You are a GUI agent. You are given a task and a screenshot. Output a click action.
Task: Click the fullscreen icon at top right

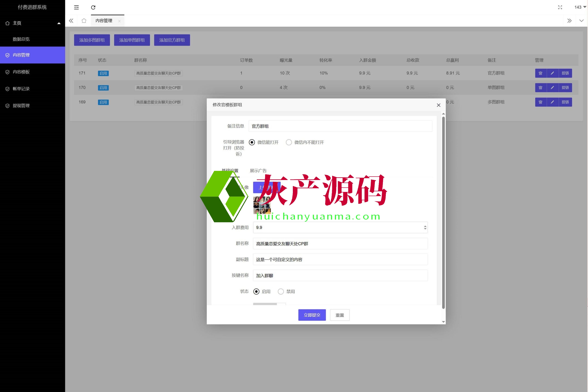point(560,7)
